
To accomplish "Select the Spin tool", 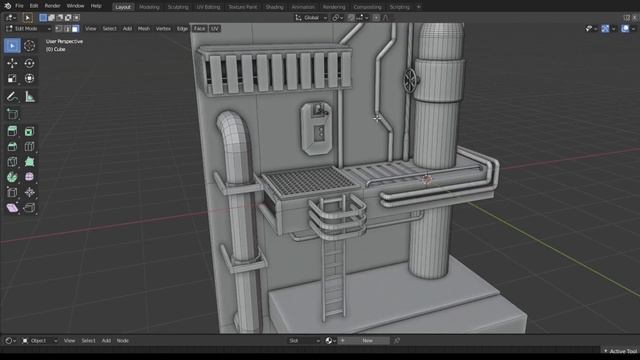I will (x=12, y=177).
